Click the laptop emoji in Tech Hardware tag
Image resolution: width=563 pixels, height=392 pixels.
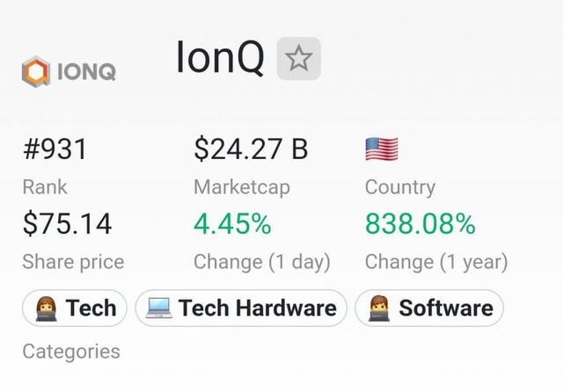pyautogui.click(x=159, y=309)
